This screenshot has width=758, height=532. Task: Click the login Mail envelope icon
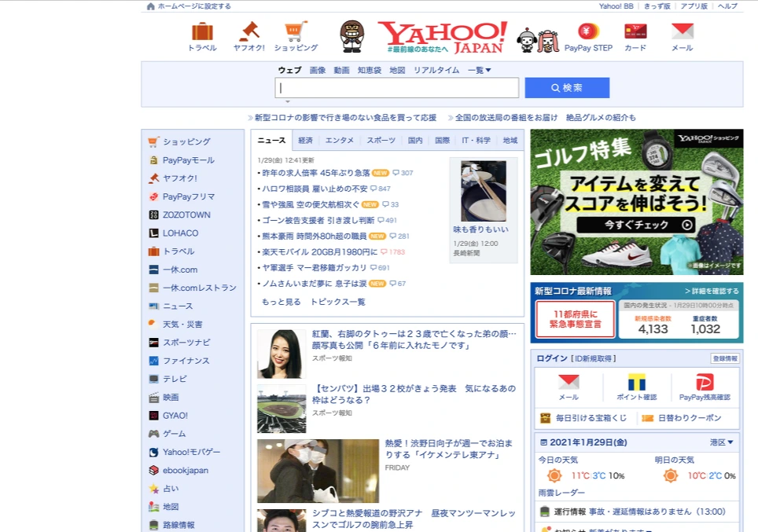[568, 382]
